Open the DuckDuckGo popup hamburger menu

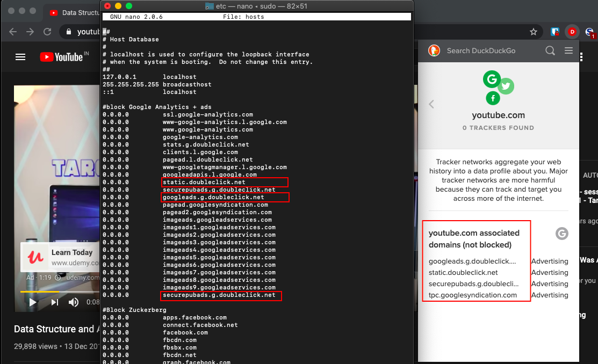568,50
